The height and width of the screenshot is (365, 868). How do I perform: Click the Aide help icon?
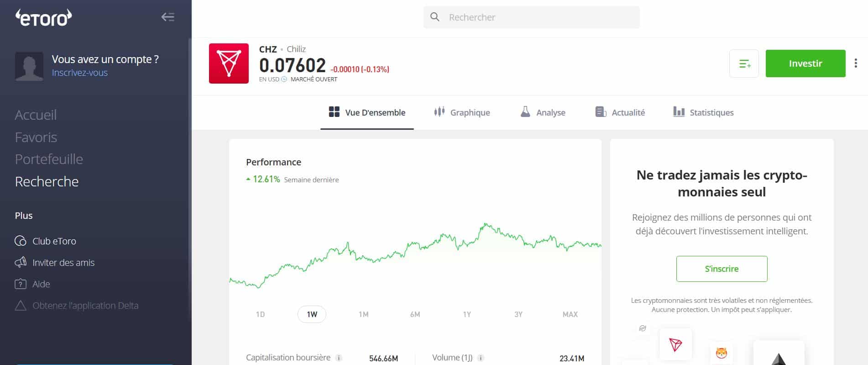(x=21, y=284)
